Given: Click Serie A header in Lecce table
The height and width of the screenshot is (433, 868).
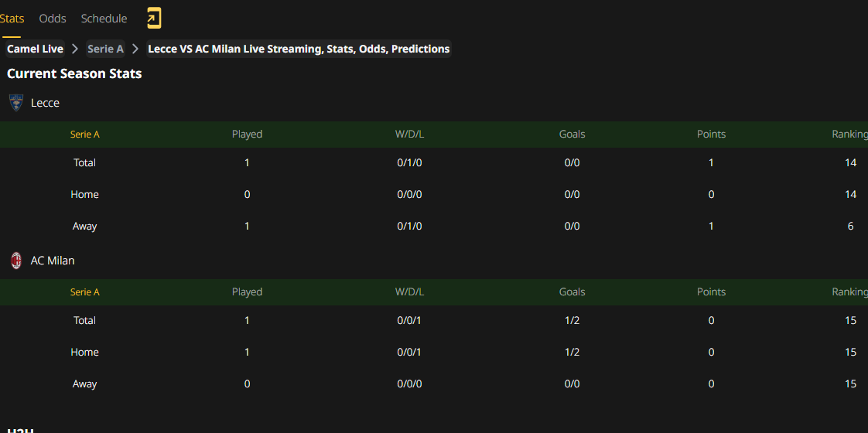Looking at the screenshot, I should [x=84, y=135].
